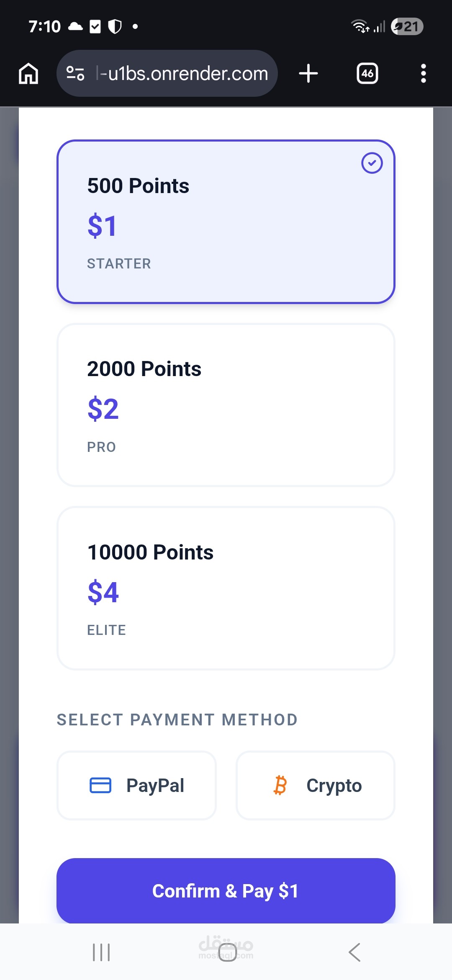Tap the browser home icon

pyautogui.click(x=28, y=74)
